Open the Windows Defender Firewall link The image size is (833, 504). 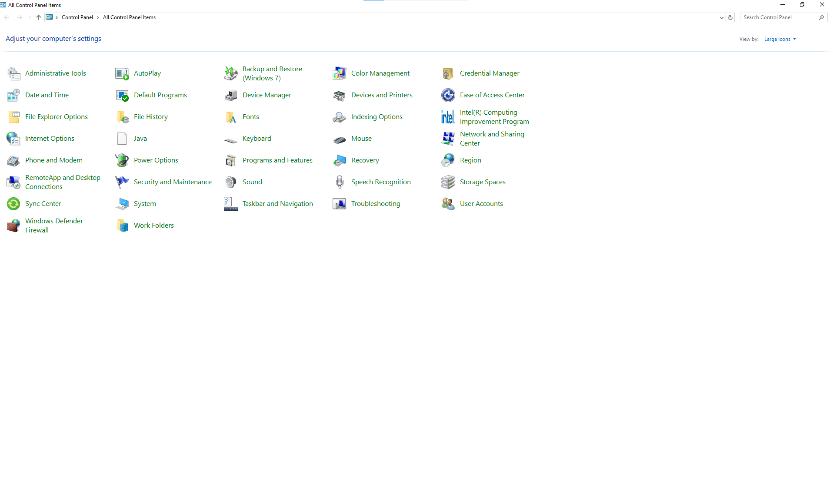click(54, 225)
